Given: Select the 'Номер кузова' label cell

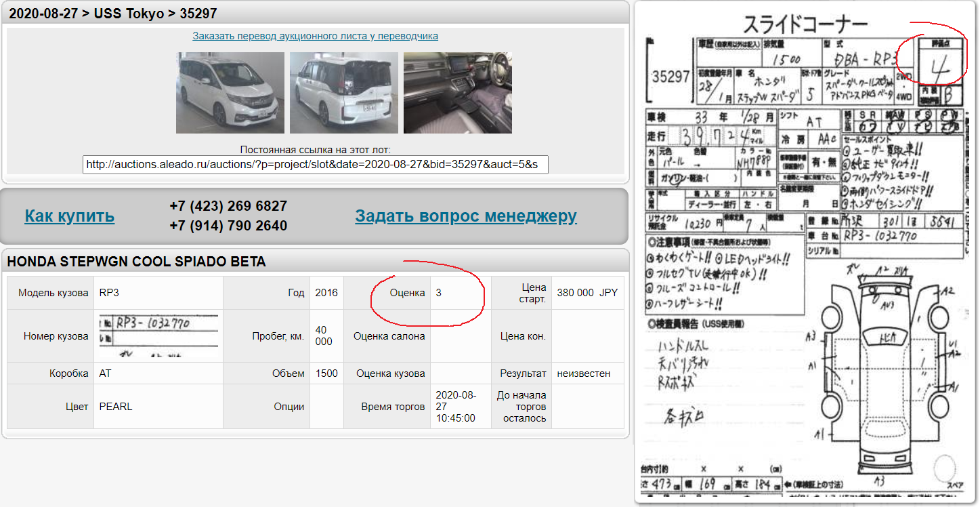Looking at the screenshot, I should (51, 336).
